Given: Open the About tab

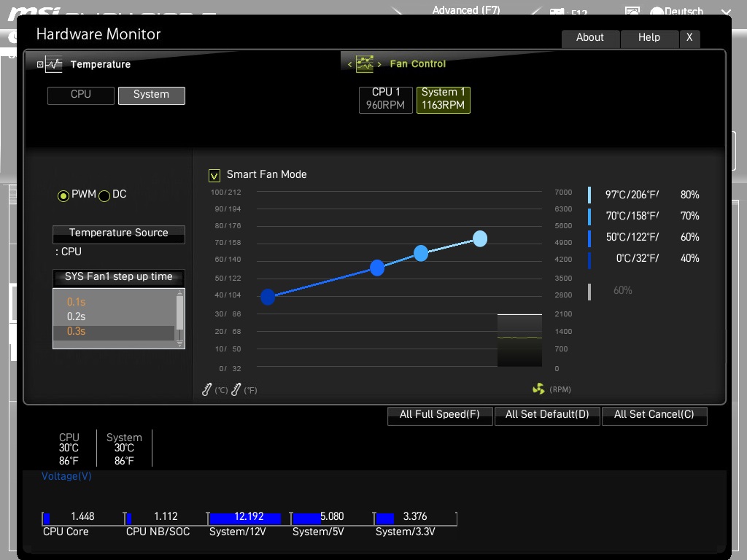Looking at the screenshot, I should (590, 38).
